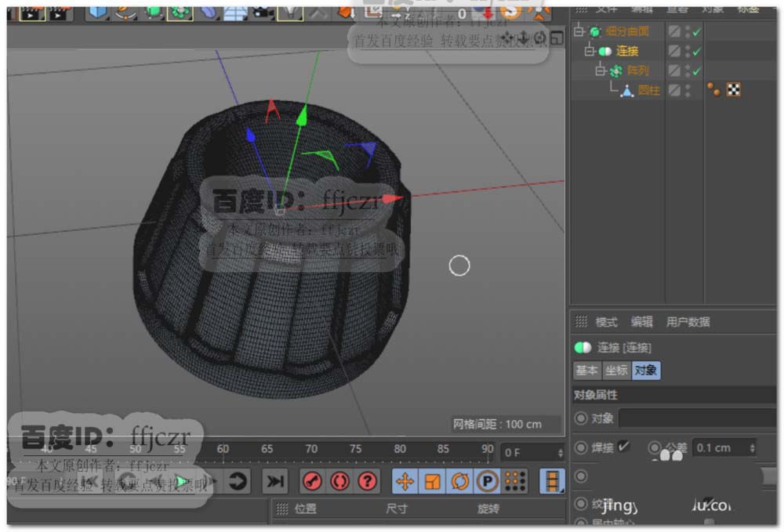This screenshot has height=532, width=784.
Task: Add a Camera from toolbar icon
Action: 262,13
